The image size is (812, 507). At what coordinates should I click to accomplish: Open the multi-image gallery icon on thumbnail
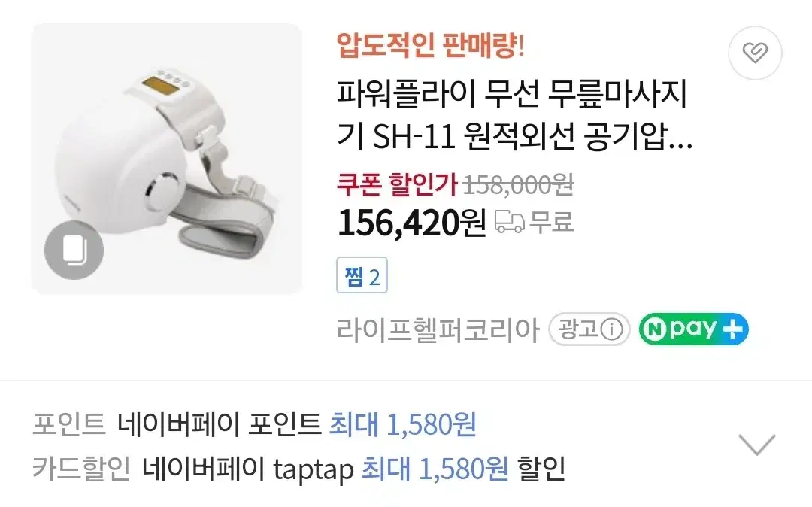click(x=74, y=250)
